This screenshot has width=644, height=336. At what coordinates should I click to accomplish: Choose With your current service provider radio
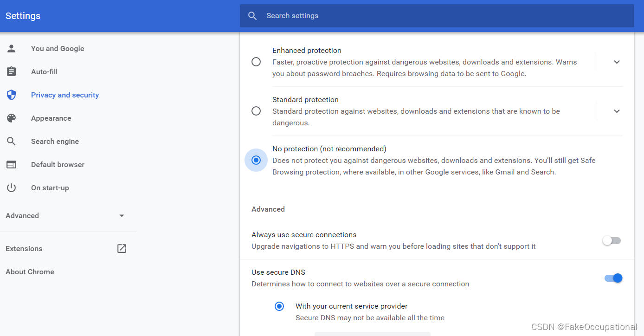279,306
